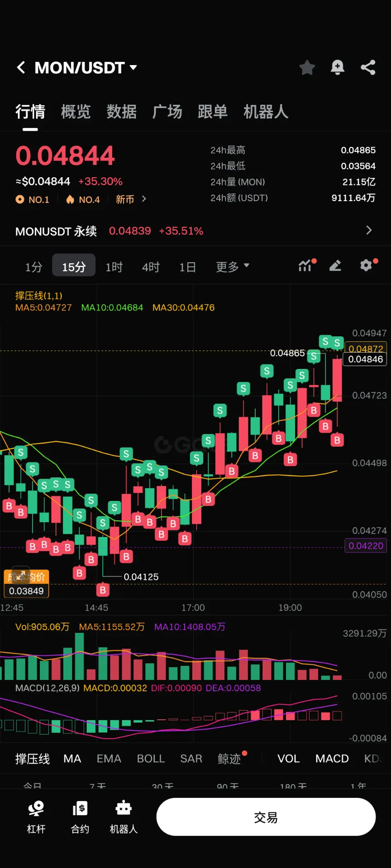
Task: Tap the 0.04865 high price label
Action: click(x=287, y=353)
